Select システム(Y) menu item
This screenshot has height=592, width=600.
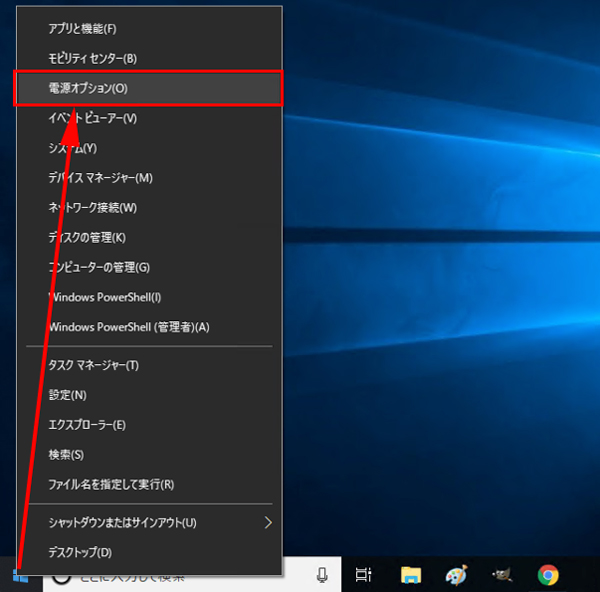point(149,148)
